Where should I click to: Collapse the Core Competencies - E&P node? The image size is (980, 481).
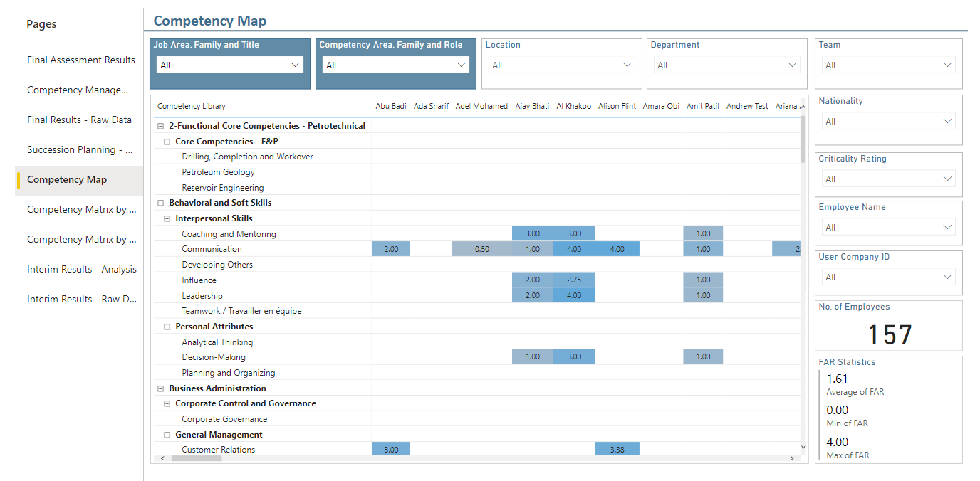[x=167, y=142]
